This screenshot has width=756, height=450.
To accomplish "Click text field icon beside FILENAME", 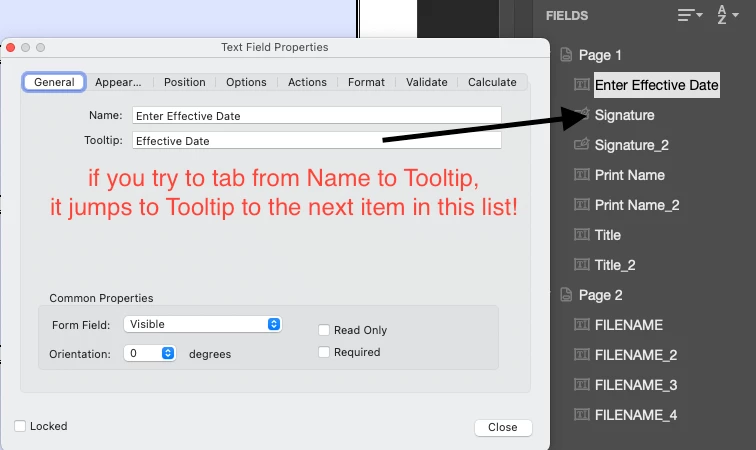I will [x=581, y=324].
